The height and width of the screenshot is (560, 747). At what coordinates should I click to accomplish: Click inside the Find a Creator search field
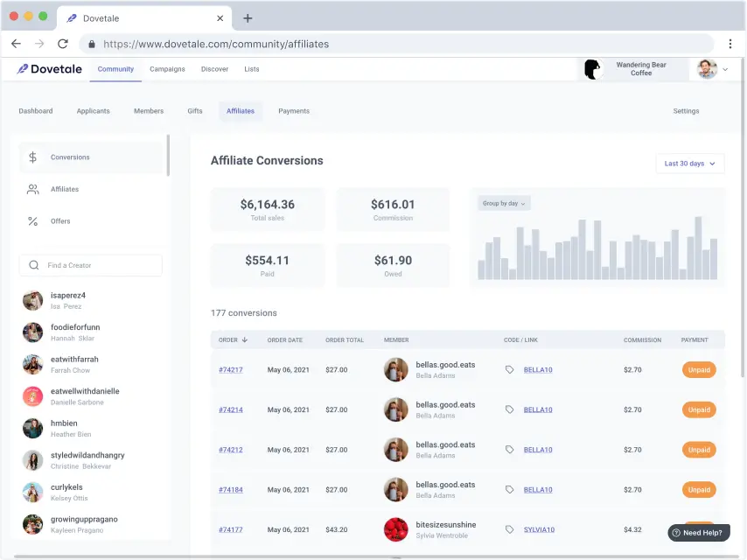click(91, 265)
